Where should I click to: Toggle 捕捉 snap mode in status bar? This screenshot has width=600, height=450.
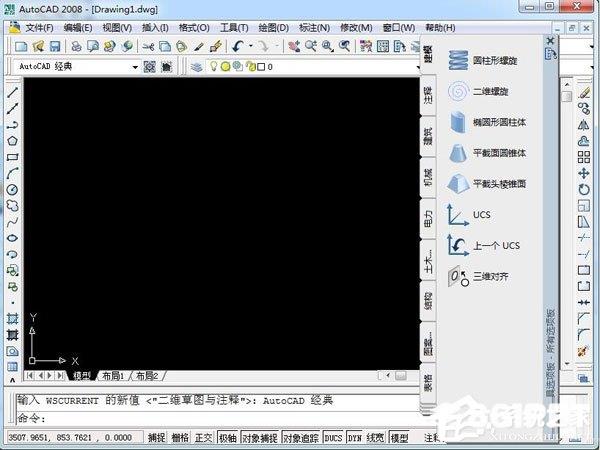[x=157, y=437]
